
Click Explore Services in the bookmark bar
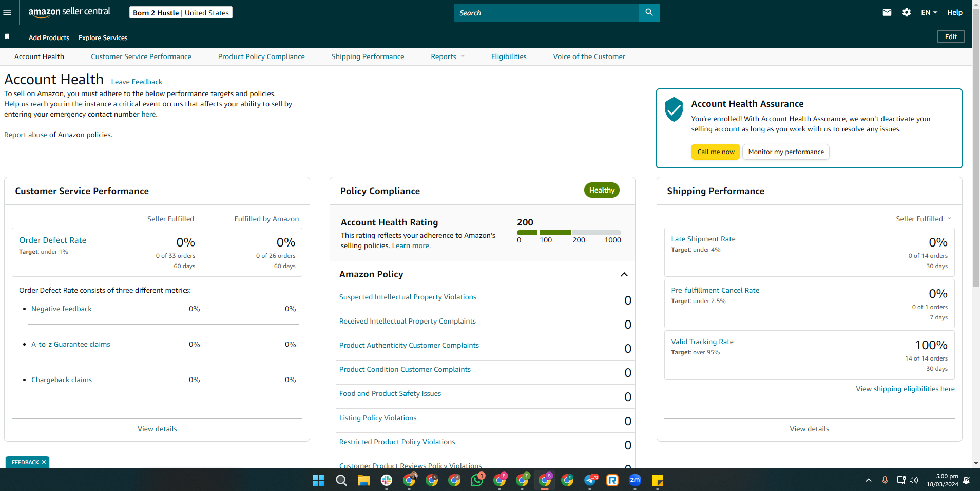click(103, 37)
